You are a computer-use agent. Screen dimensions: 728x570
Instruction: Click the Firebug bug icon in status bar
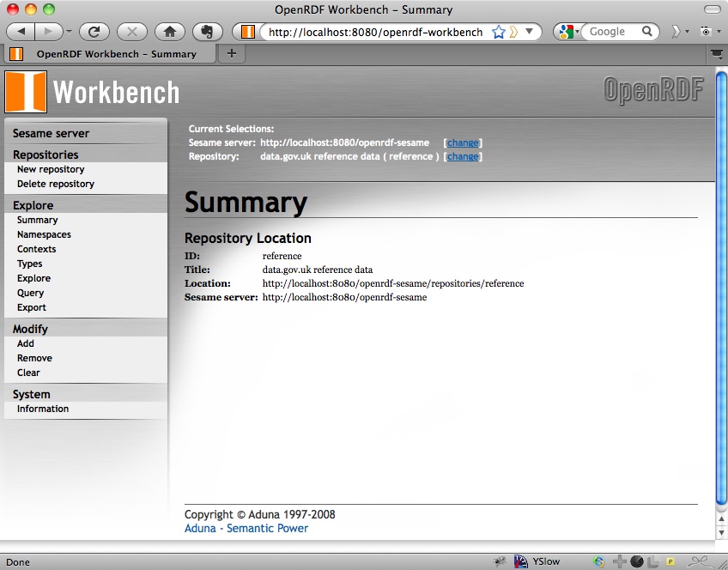pos(500,561)
